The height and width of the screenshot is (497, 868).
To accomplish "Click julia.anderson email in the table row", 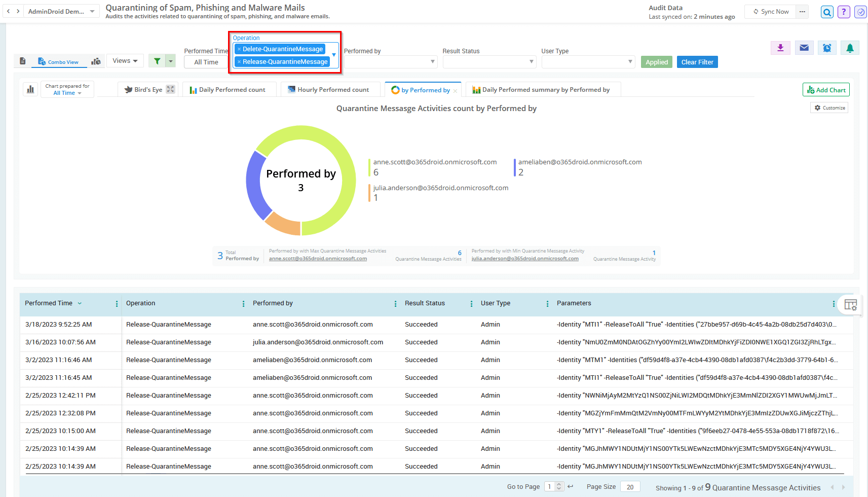I will tap(318, 342).
